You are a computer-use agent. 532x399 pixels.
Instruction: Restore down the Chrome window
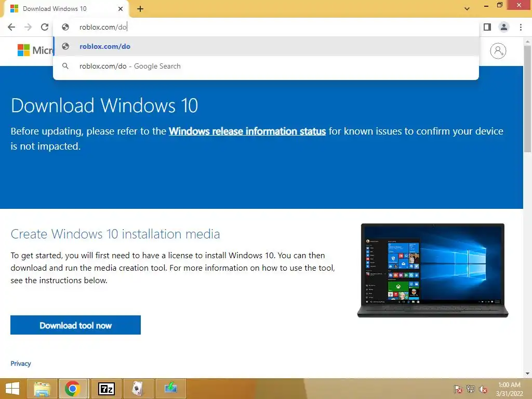click(x=499, y=5)
